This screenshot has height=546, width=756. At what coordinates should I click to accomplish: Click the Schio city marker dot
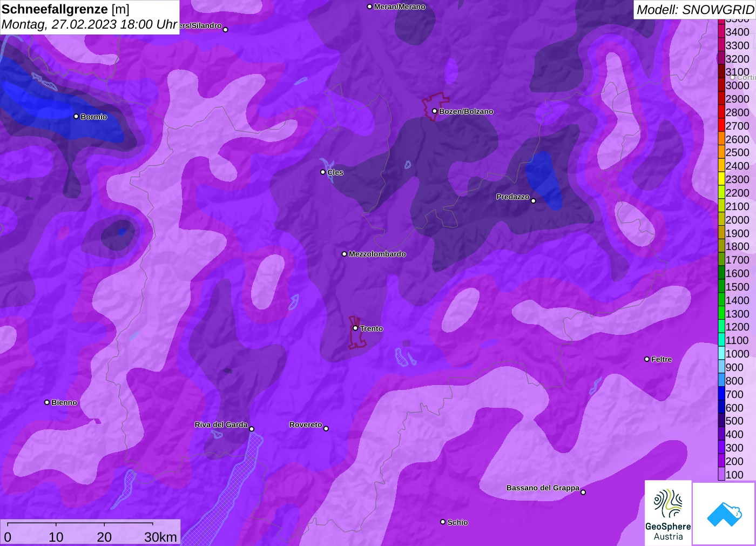point(443,522)
